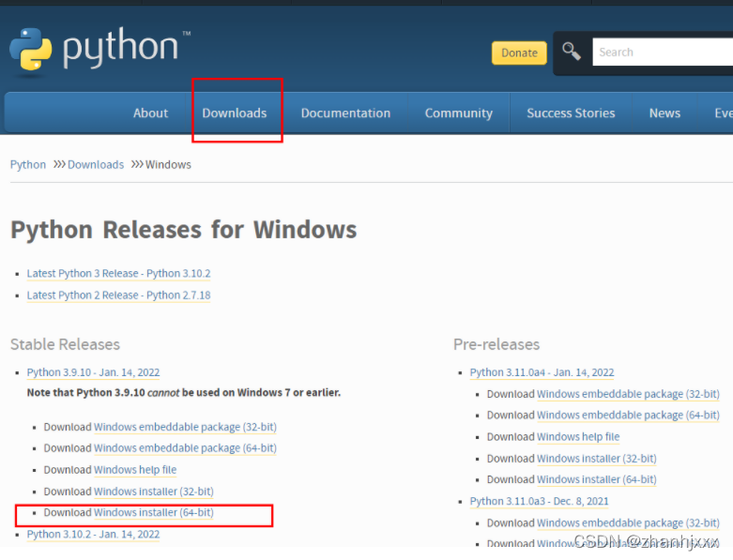733x560 pixels.
Task: Focus the Search input field
Action: click(663, 52)
